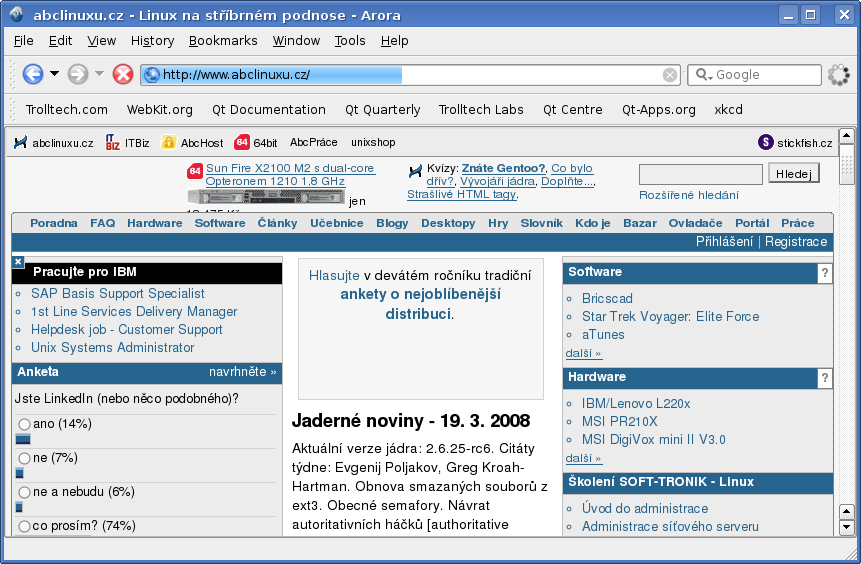Open the View menu
The width and height of the screenshot is (861, 564).
[x=102, y=41]
